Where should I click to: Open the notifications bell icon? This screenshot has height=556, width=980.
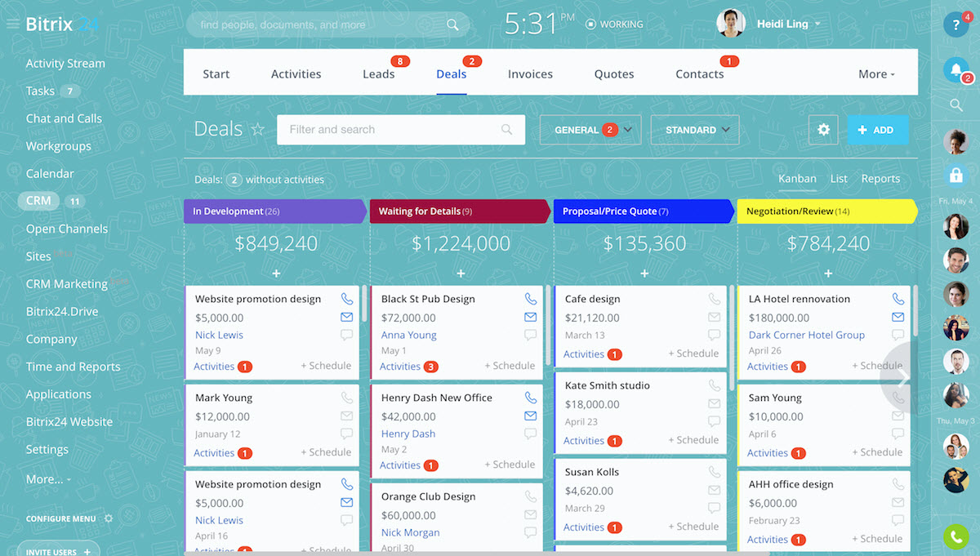point(955,70)
